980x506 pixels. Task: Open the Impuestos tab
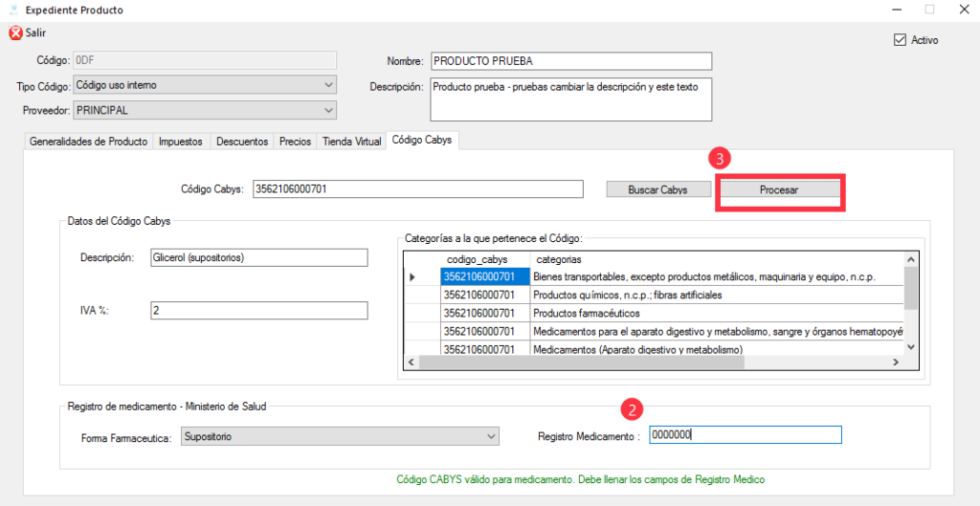point(181,142)
